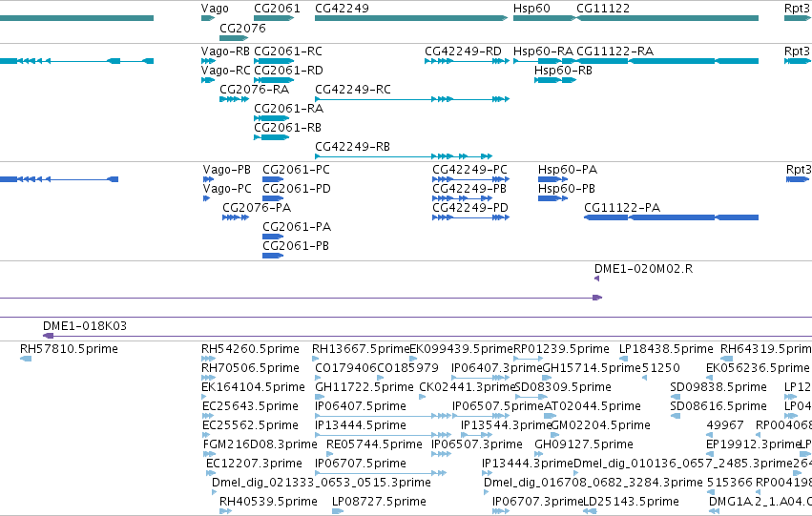Select the GH09127.5prime EST
Viewport: 812px width, 516px height.
click(x=540, y=454)
